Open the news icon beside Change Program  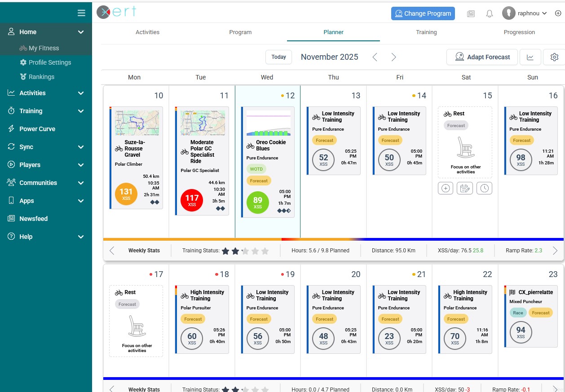tap(471, 13)
